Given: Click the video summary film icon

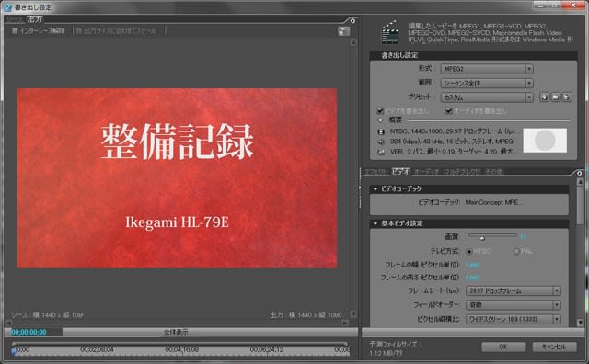Looking at the screenshot, I should (381, 131).
